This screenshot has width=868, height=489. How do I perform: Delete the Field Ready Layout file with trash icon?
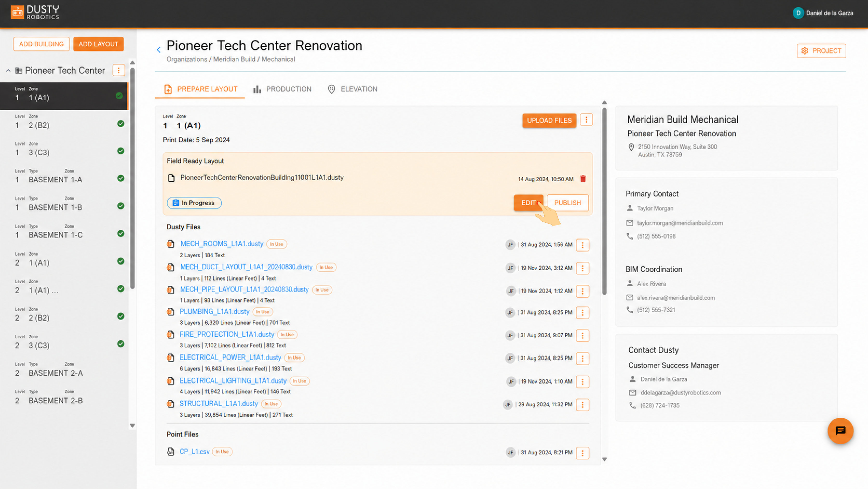pos(583,179)
